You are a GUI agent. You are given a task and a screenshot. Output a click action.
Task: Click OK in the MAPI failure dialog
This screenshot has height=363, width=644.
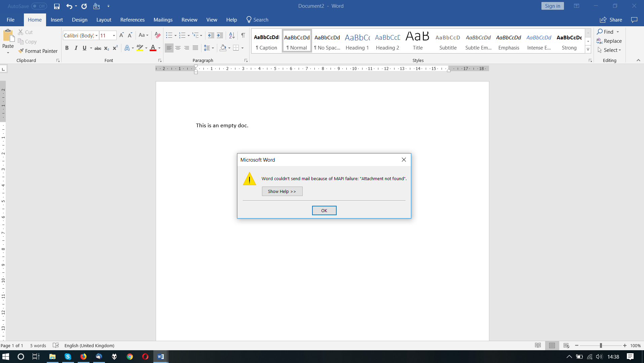click(x=324, y=210)
